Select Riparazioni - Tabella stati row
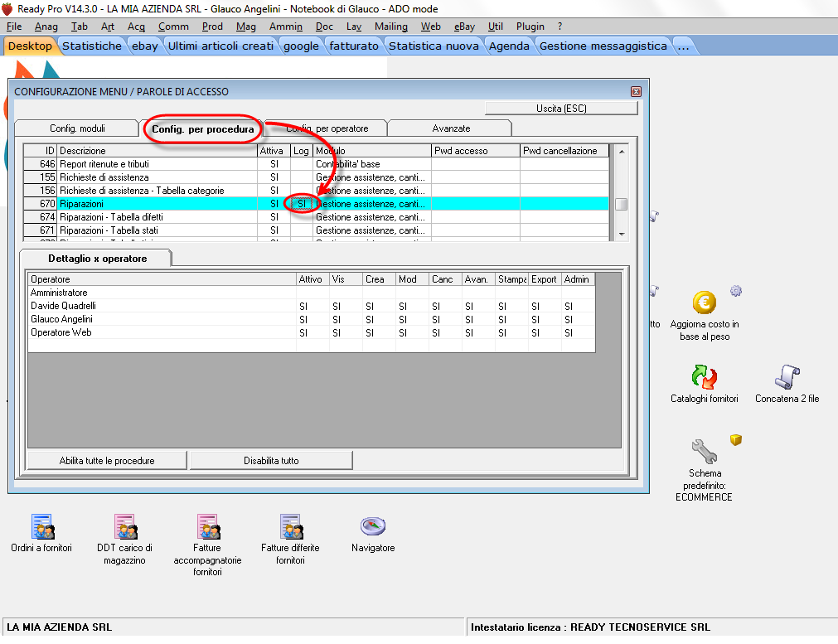This screenshot has height=644, width=838. 317,230
